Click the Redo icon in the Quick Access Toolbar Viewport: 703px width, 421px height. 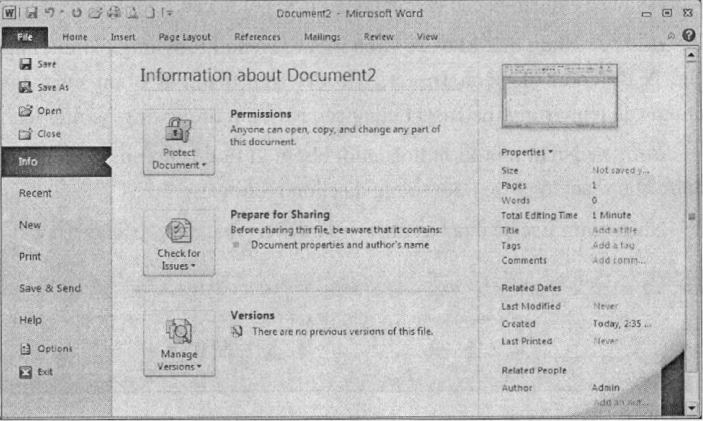77,13
